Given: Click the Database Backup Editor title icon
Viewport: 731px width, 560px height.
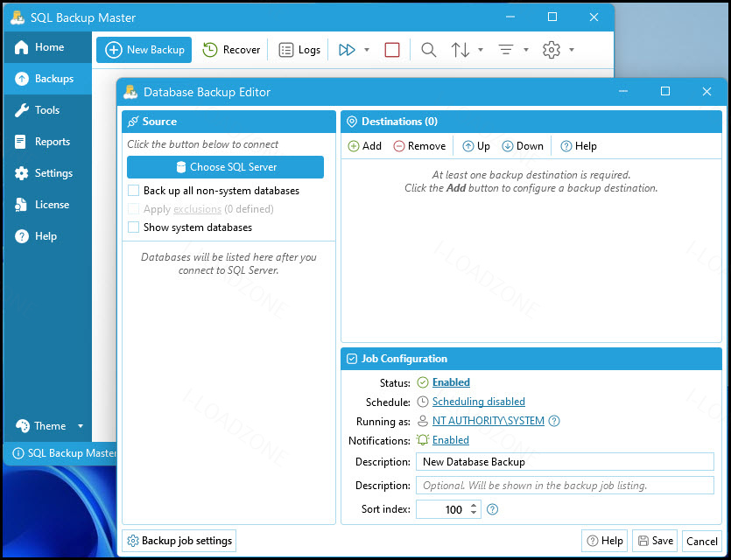Looking at the screenshot, I should click(x=130, y=92).
